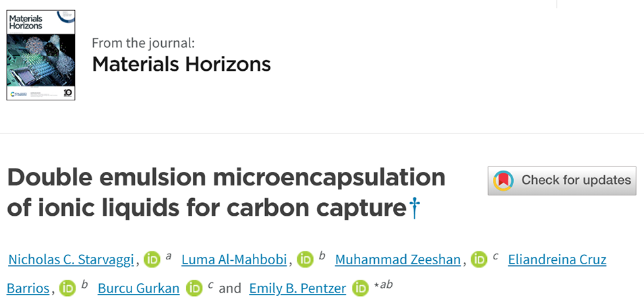
Task: Open author link Eliandreina Cruz
Action: click(558, 260)
